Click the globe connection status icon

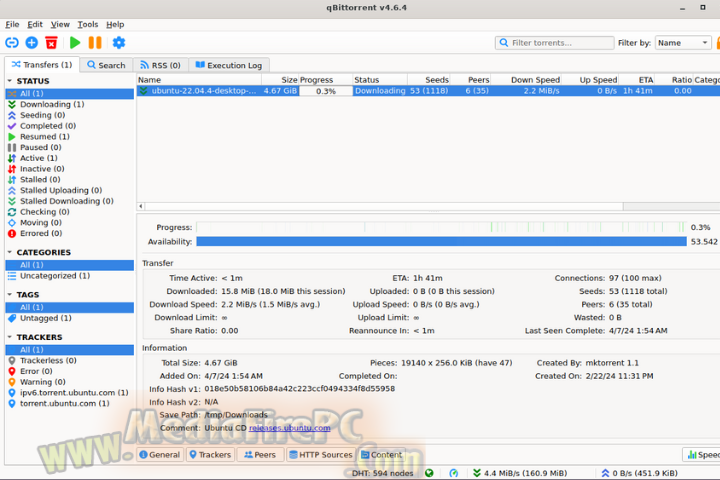[x=429, y=473]
